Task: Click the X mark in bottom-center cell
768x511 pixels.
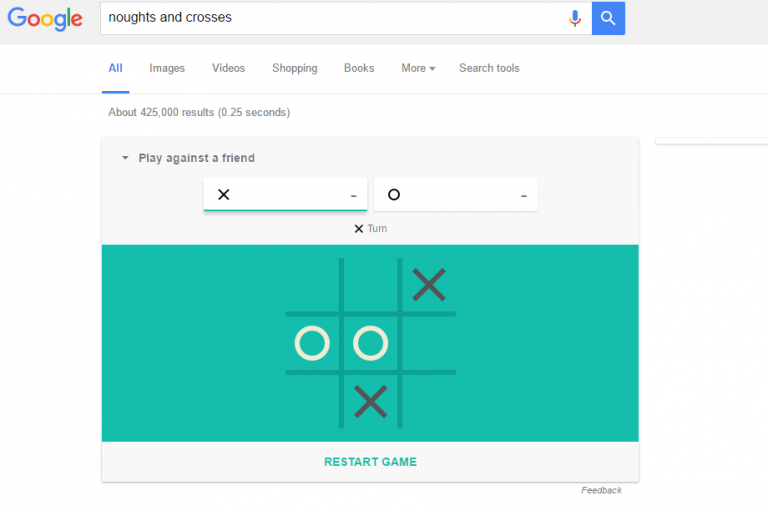Action: [x=370, y=402]
